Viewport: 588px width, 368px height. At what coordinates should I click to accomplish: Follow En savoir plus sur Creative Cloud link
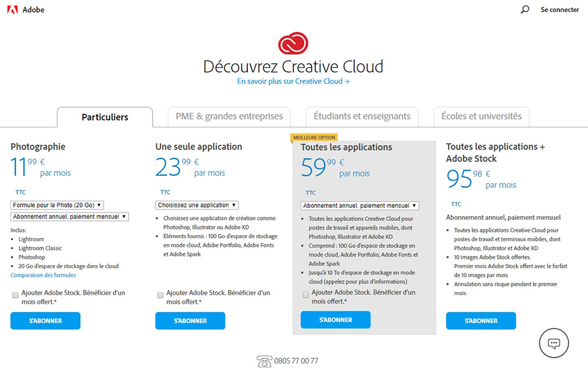click(x=293, y=81)
